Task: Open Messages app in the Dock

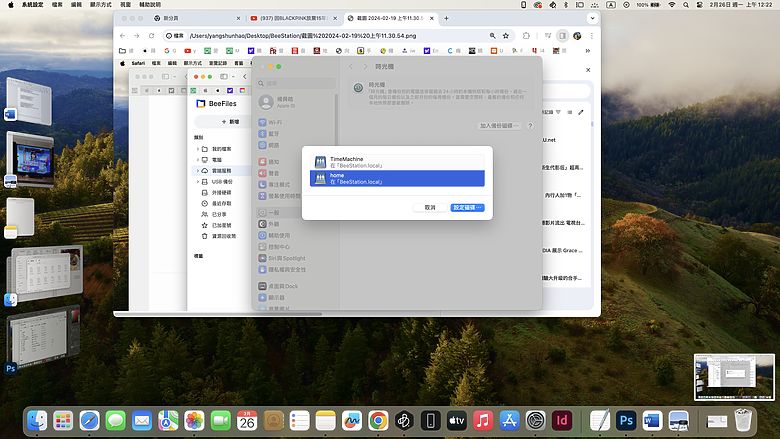Action: pyautogui.click(x=116, y=421)
